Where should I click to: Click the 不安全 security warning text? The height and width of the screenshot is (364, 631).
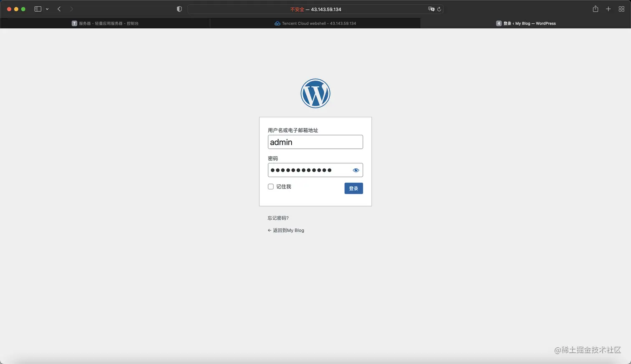(x=297, y=9)
